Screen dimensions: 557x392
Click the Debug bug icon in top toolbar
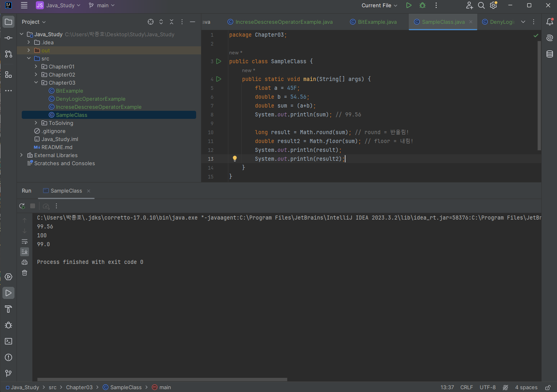[422, 5]
